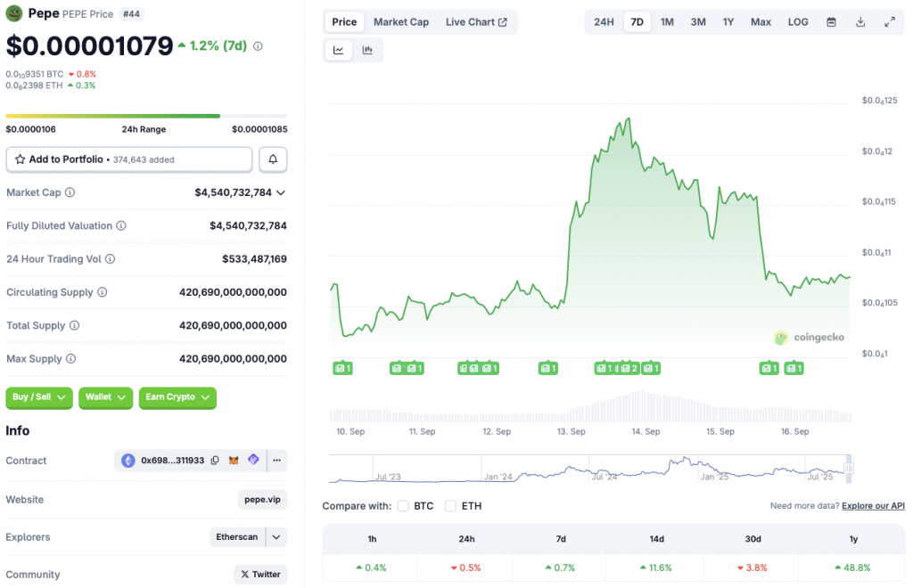The height and width of the screenshot is (588, 913).
Task: Click the MetaMask fox icon
Action: pyautogui.click(x=234, y=461)
